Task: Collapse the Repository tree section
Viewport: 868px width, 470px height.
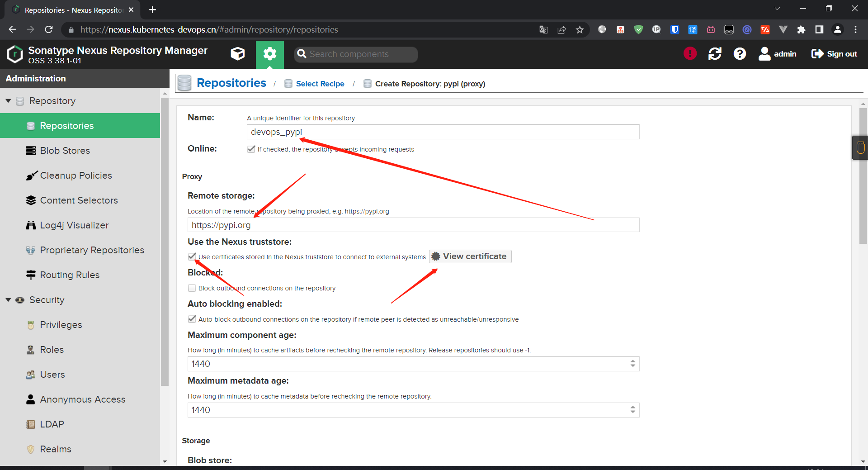Action: (x=8, y=100)
